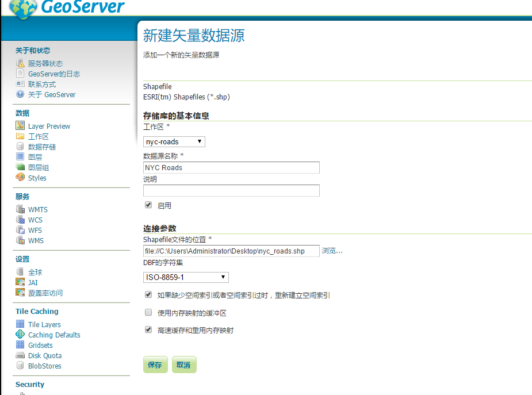Click the WMS service icon
This screenshot has height=395, width=532.
coord(20,240)
